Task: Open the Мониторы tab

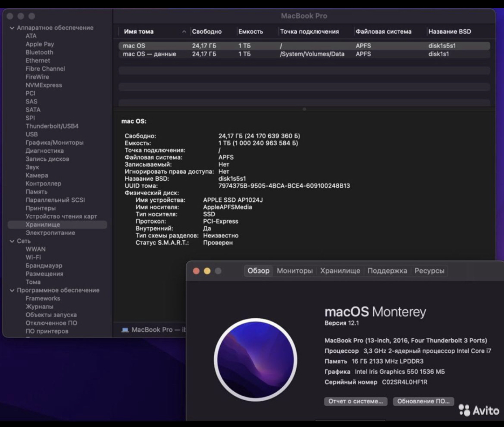Action: (x=295, y=271)
